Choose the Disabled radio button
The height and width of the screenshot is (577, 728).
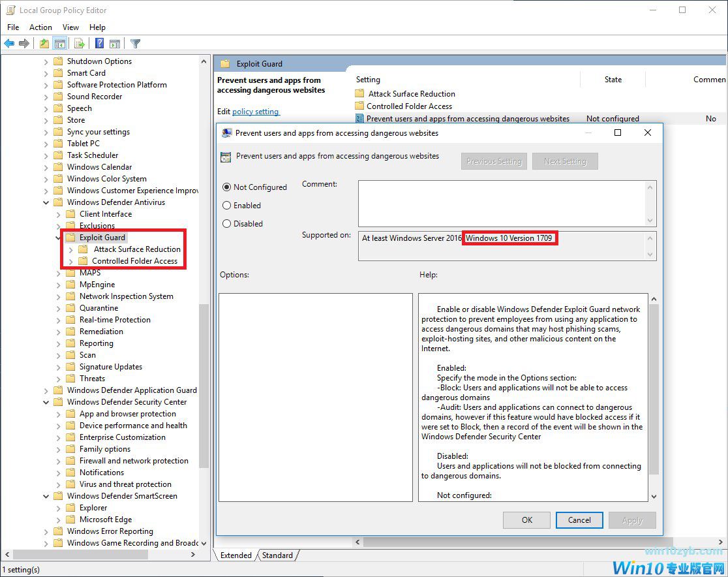point(227,224)
